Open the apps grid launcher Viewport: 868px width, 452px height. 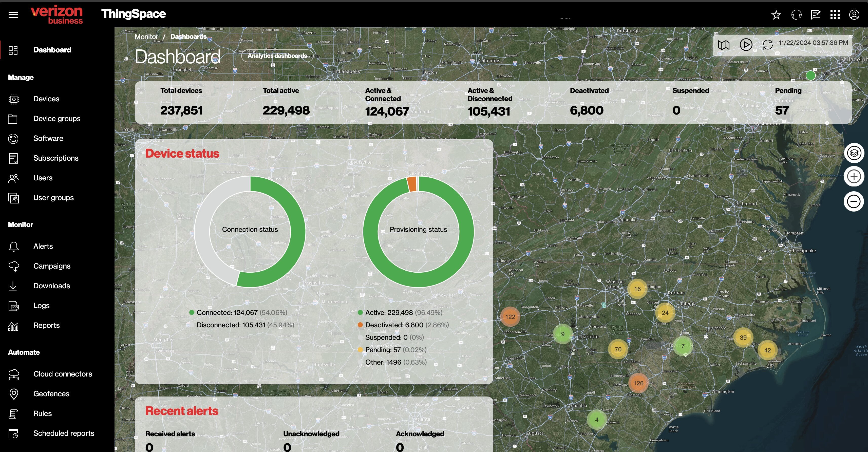click(x=835, y=15)
